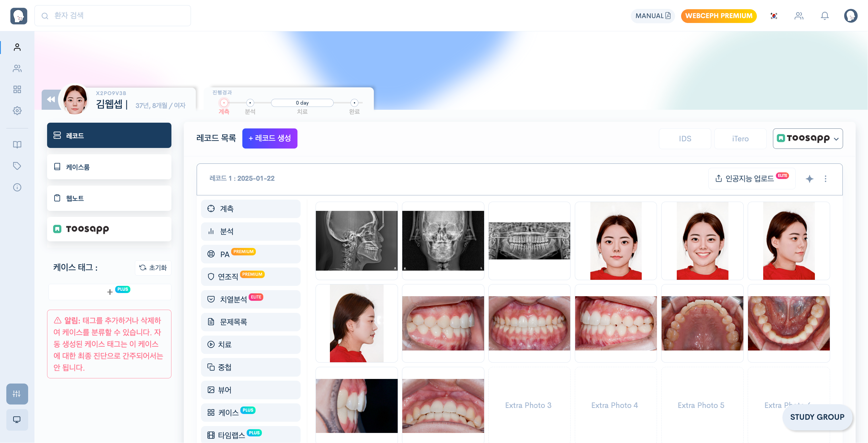Click the rewind arrow beside patient photo
Viewport: 868px width, 443px height.
click(51, 99)
